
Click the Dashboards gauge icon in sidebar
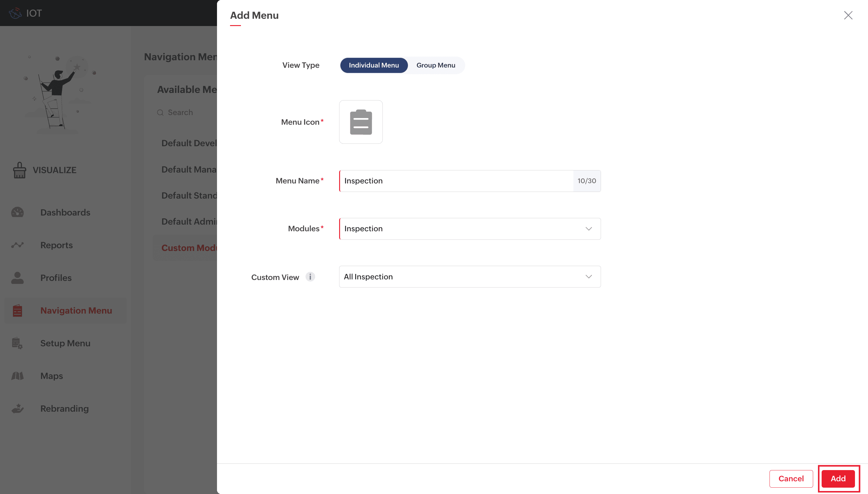point(17,212)
